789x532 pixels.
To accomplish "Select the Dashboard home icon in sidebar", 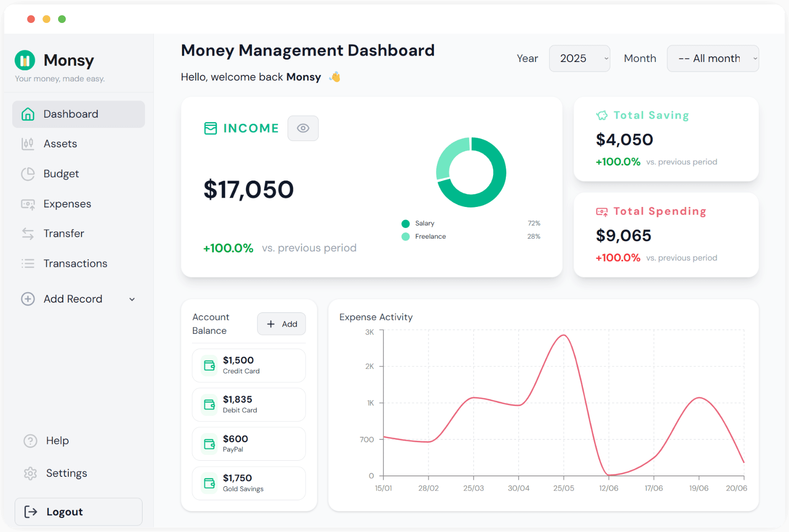I will 28,114.
